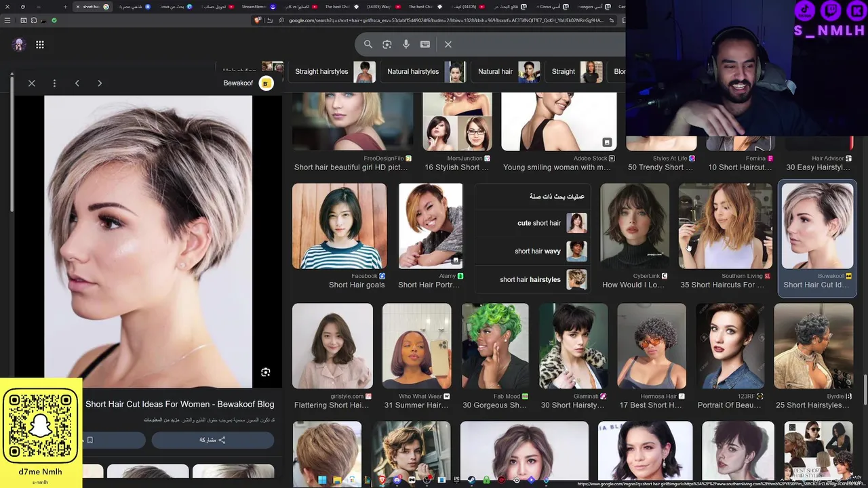Clear the search box with X
This screenshot has height=488, width=868.
pos(448,44)
